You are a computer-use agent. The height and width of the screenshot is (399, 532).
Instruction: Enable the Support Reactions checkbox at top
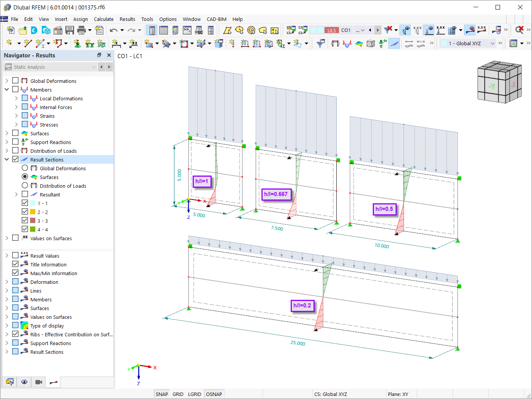pos(15,142)
